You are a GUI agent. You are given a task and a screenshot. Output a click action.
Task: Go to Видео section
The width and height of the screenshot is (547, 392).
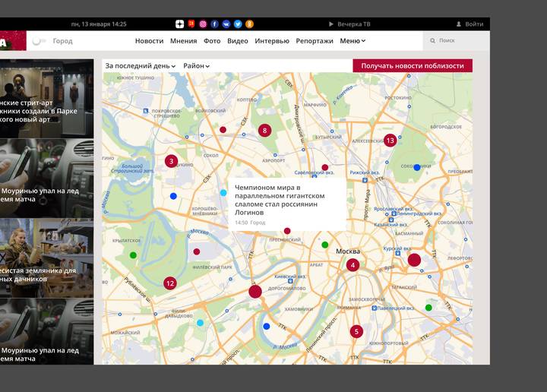pos(238,41)
